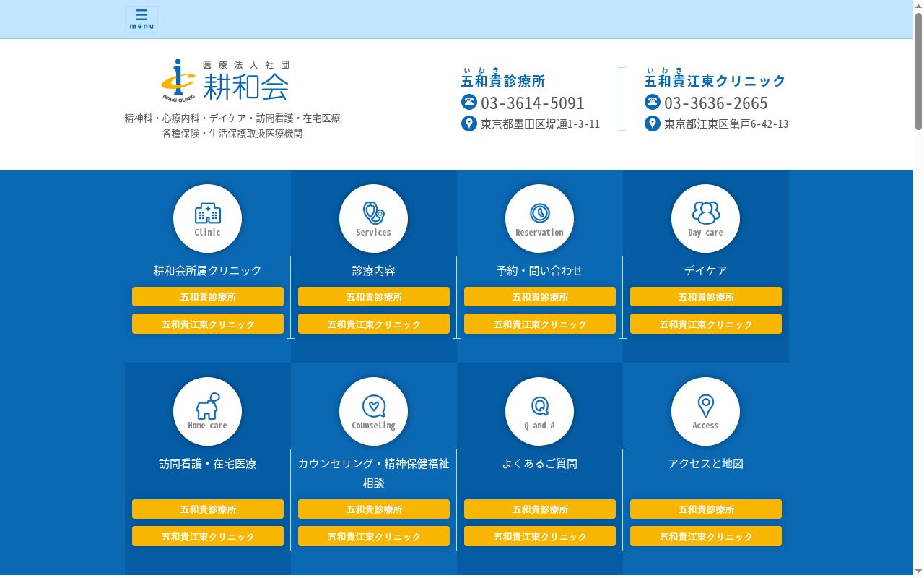Click phone number 03-3614-5091

point(533,103)
